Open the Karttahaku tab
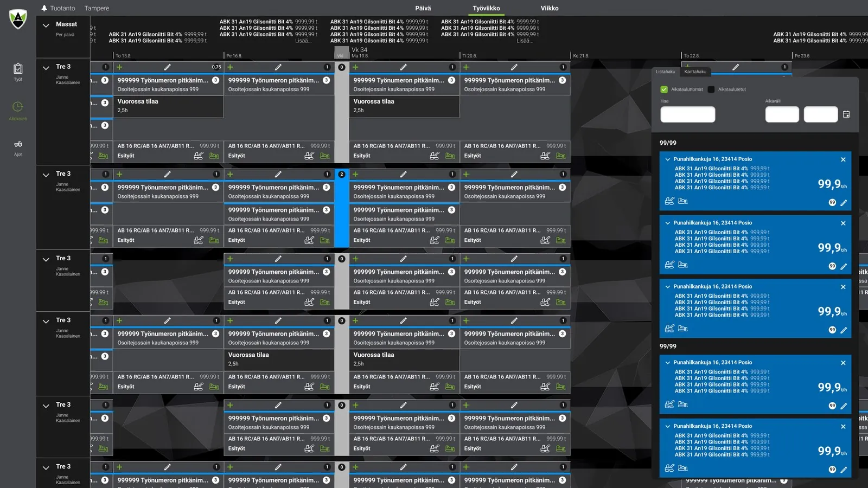This screenshot has height=488, width=868. click(695, 72)
